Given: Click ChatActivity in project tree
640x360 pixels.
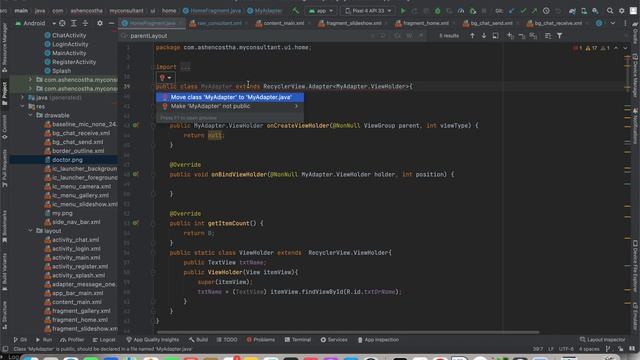Looking at the screenshot, I should pyautogui.click(x=65, y=36).
